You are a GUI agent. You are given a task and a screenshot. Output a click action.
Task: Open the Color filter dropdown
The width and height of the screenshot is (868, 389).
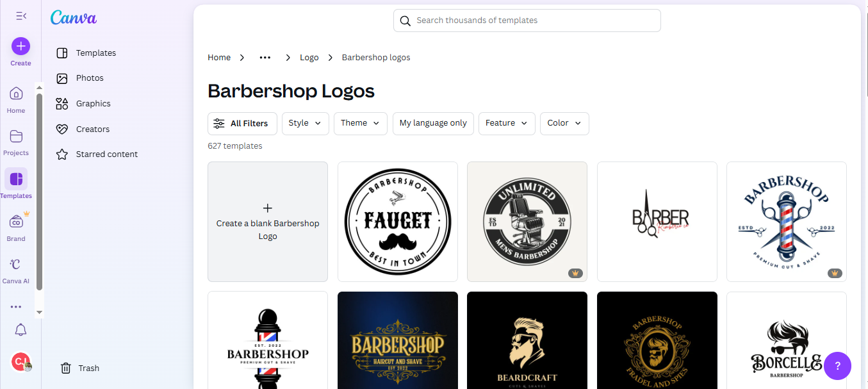(x=564, y=123)
